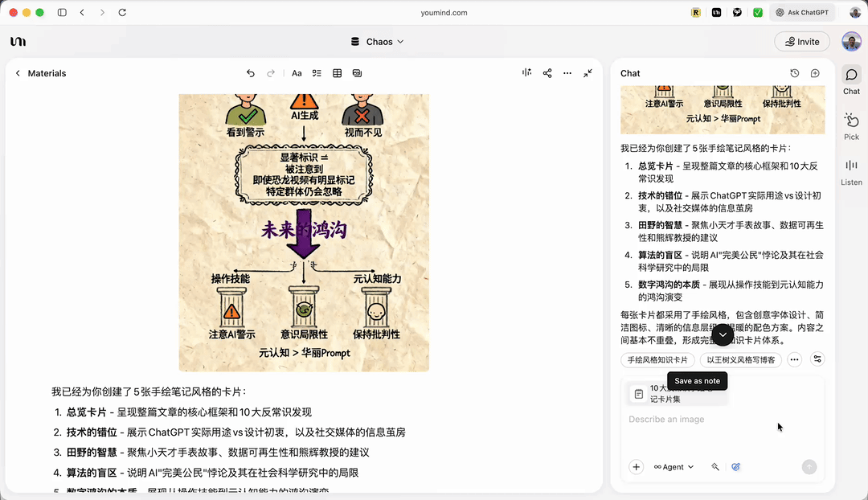The width and height of the screenshot is (868, 500).
Task: Click the insert image icon in toolbar
Action: point(357,73)
